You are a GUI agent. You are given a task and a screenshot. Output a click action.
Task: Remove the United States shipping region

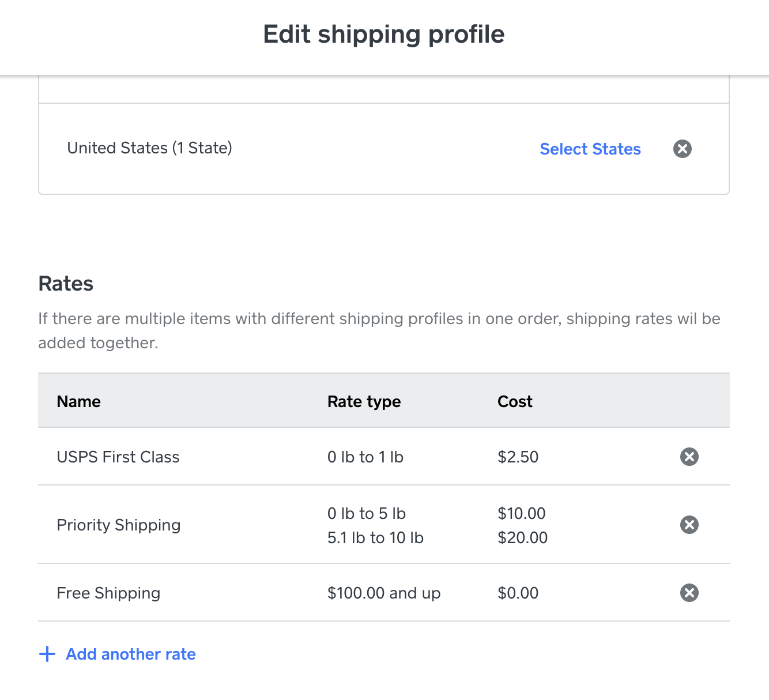click(x=682, y=149)
